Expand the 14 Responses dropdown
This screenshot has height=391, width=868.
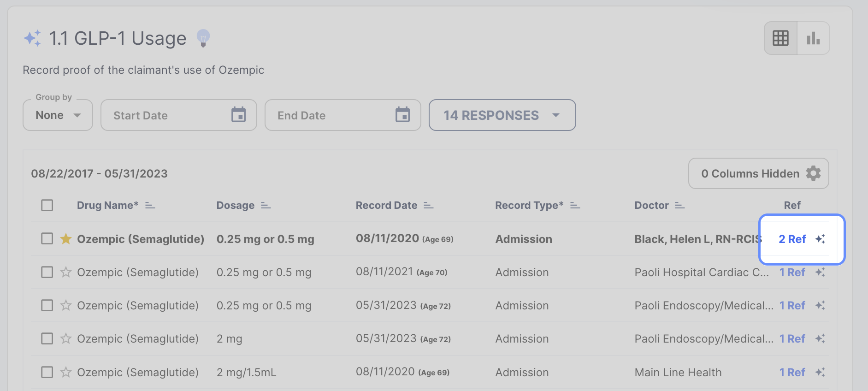click(502, 115)
